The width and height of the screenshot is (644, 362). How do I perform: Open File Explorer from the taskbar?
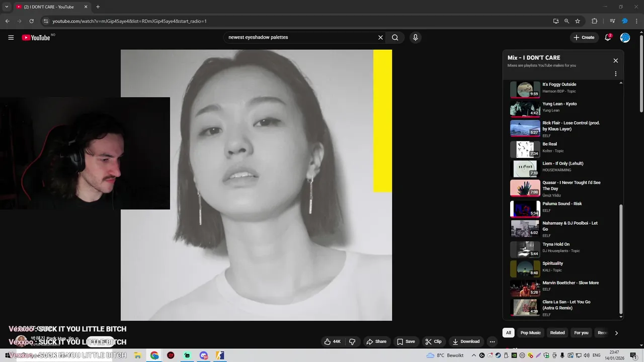pyautogui.click(x=137, y=355)
